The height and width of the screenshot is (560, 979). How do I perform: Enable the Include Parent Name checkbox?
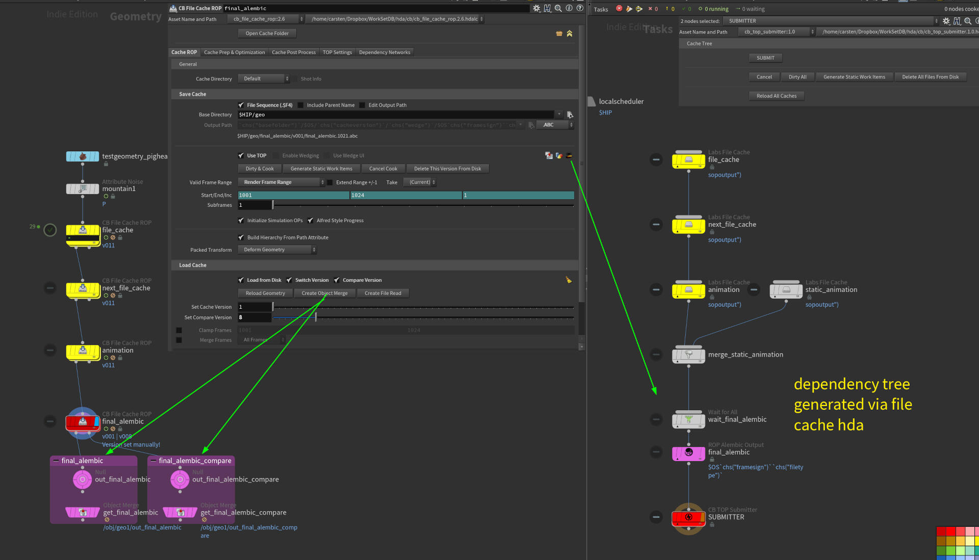coord(301,105)
